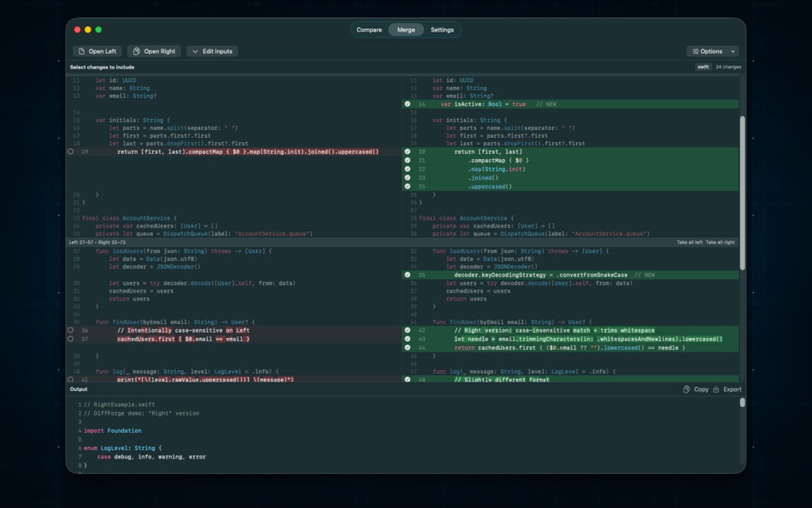Click Take all left
Screen dimensions: 812x508
pos(690,243)
